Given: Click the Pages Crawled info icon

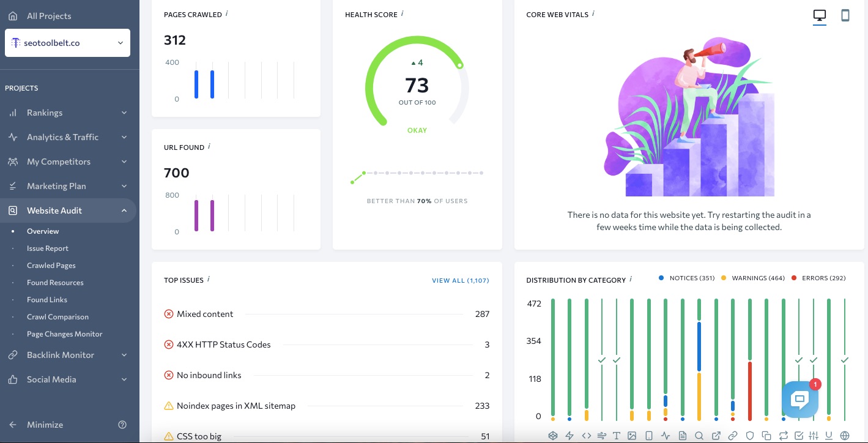Looking at the screenshot, I should coord(227,13).
